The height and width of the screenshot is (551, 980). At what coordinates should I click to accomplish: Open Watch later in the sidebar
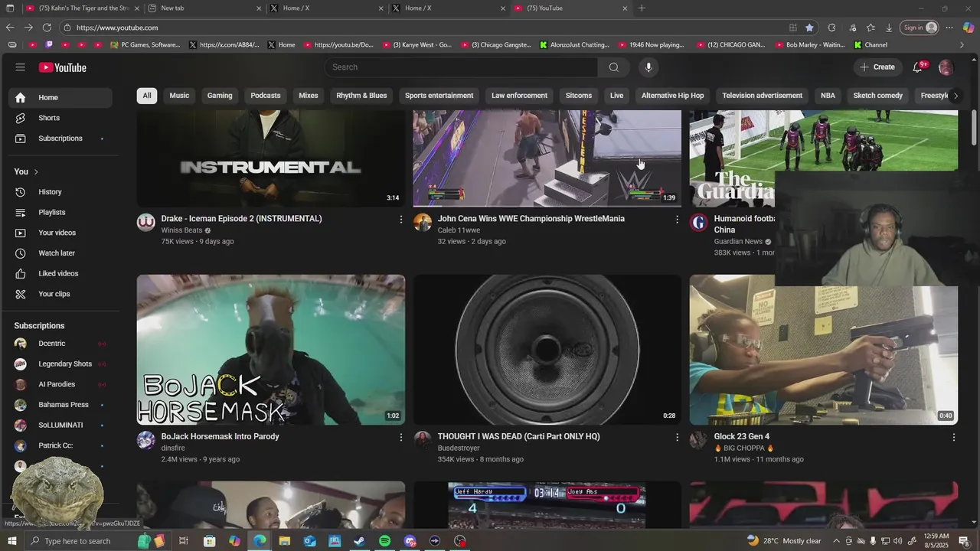point(60,253)
